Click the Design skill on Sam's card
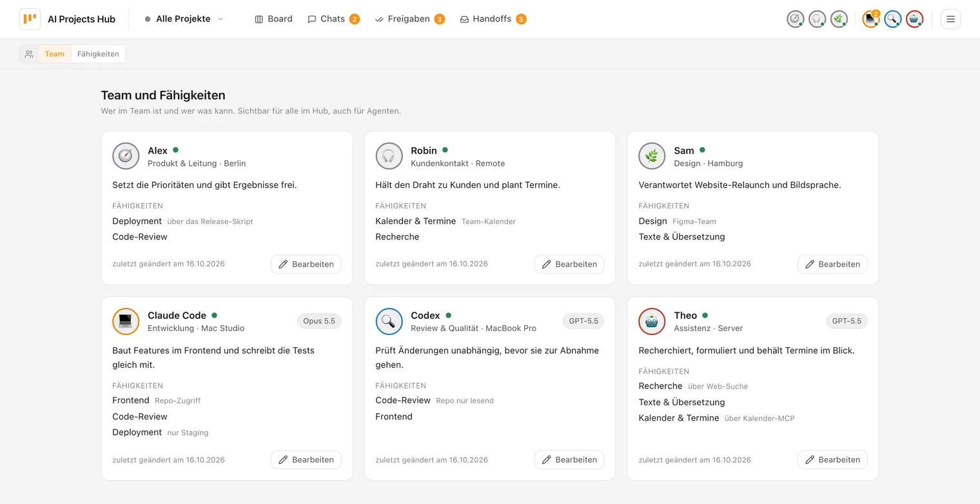This screenshot has height=504, width=980. click(x=652, y=221)
